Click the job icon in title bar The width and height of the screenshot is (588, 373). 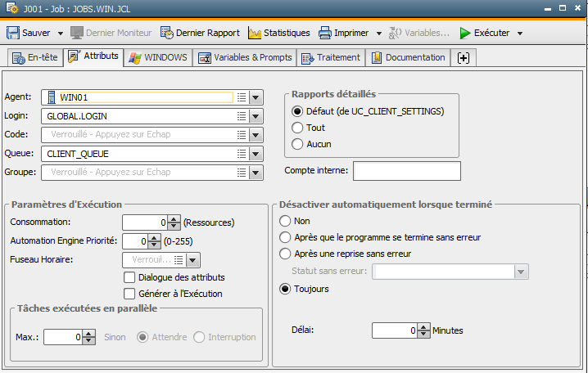click(11, 7)
